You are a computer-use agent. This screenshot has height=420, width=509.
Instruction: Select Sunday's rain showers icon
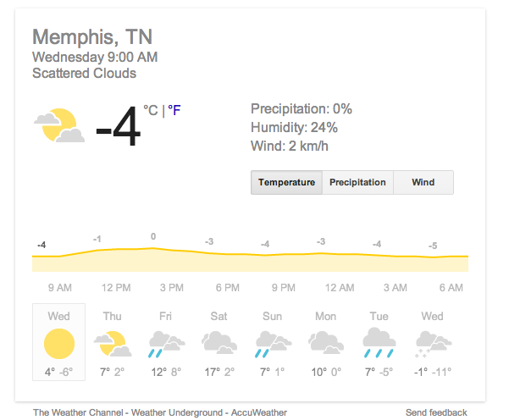point(273,345)
